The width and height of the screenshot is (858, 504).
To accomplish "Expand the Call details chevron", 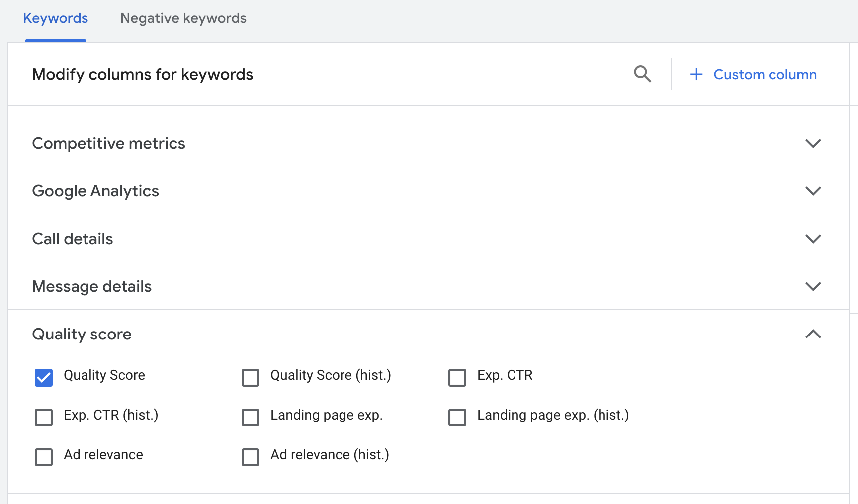I will (x=813, y=239).
